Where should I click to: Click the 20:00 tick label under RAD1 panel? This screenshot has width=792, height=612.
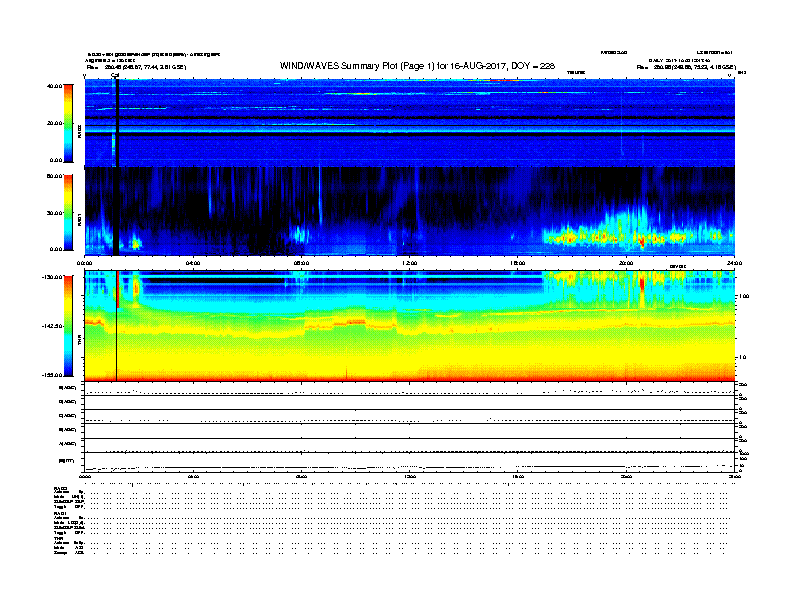[626, 263]
